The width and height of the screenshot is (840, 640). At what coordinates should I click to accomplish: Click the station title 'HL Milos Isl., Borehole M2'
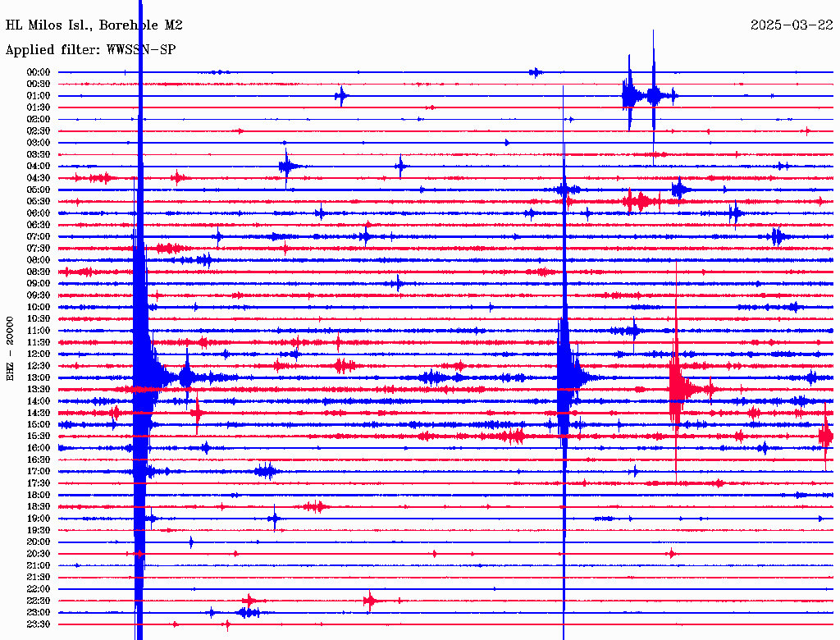[x=94, y=25]
